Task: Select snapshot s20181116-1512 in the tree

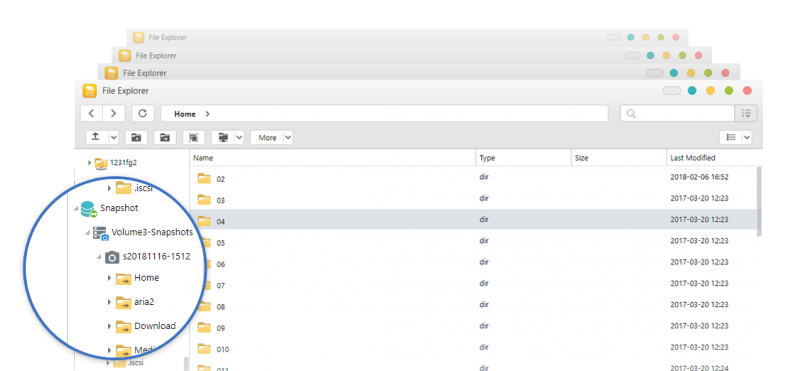Action: [x=157, y=256]
